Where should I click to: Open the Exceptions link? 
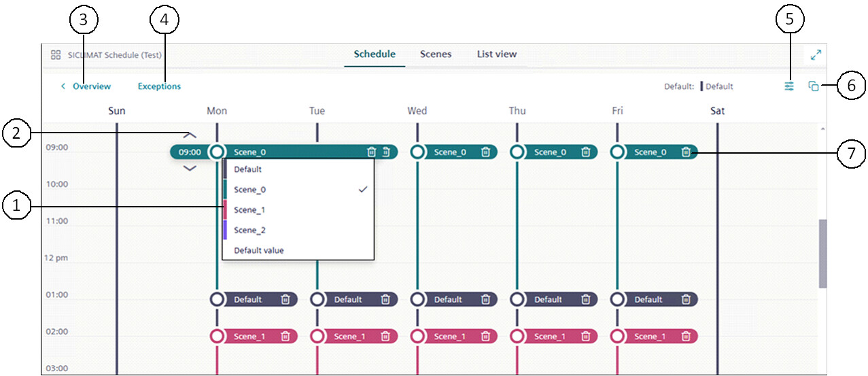pyautogui.click(x=159, y=86)
